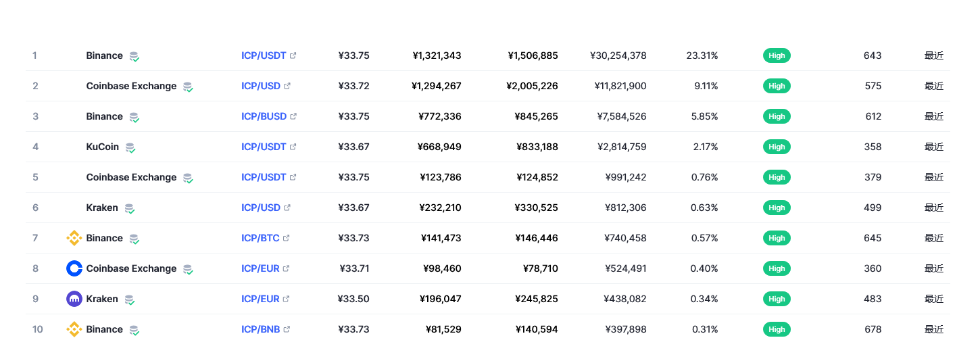Click the reserve icon beside Kraken row 6
Viewport: 980px width, 338px height.
130,208
